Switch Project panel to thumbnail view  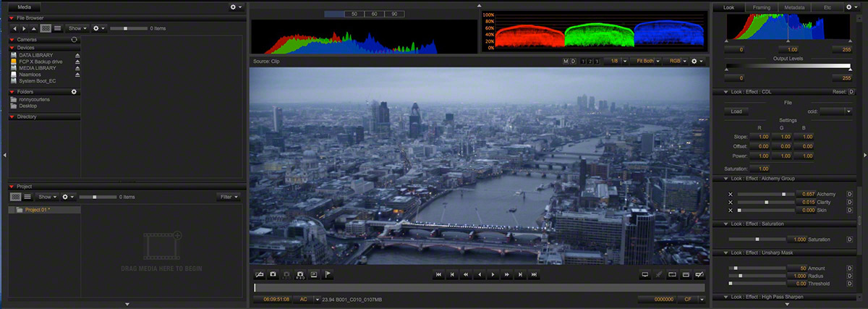tap(15, 197)
